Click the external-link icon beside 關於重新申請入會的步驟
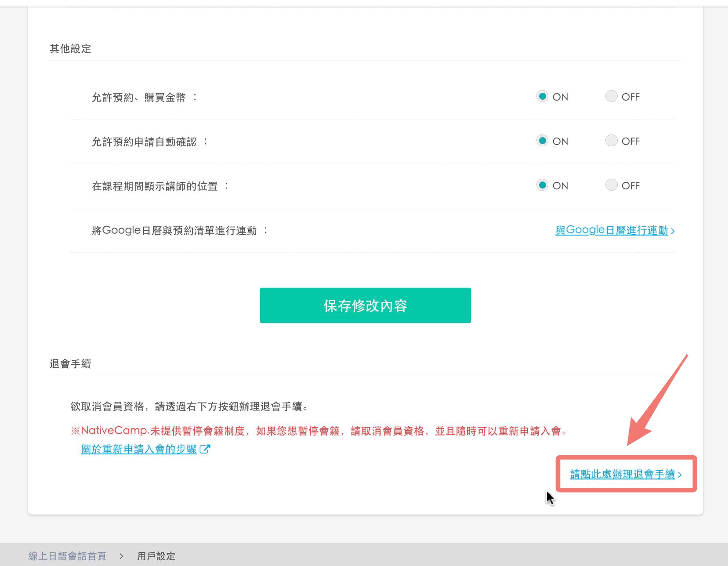The image size is (728, 566). pyautogui.click(x=205, y=449)
